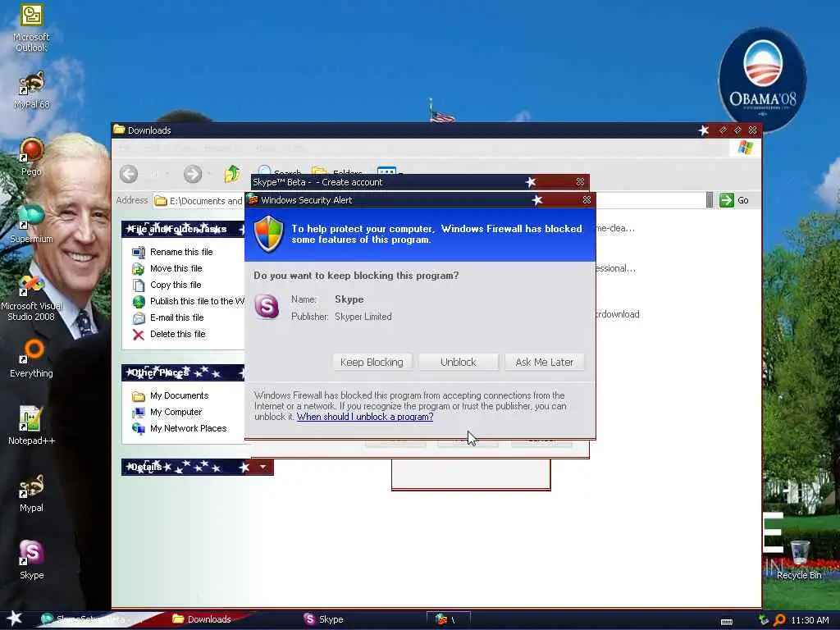The width and height of the screenshot is (840, 630).
Task: Click the Go button beside address bar
Action: (734, 200)
